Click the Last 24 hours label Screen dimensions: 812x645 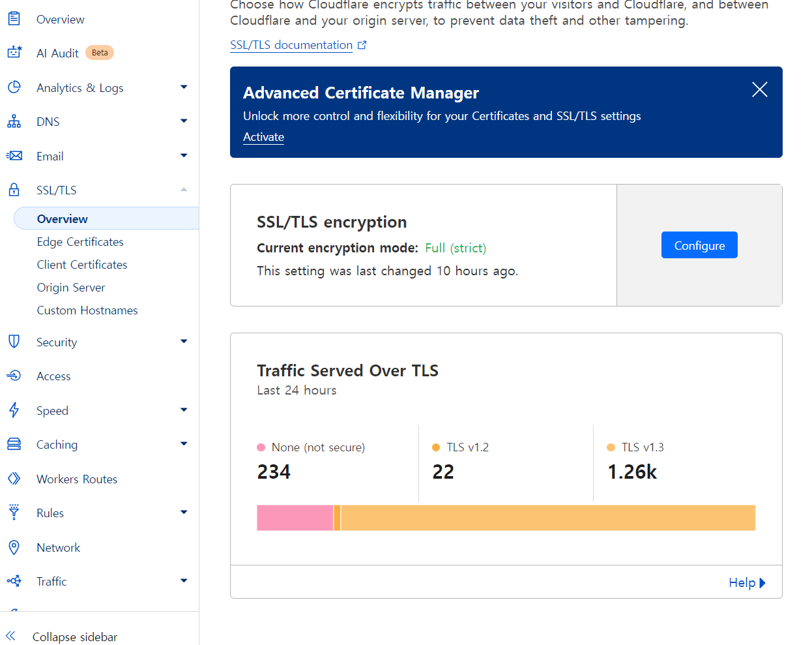pyautogui.click(x=297, y=390)
